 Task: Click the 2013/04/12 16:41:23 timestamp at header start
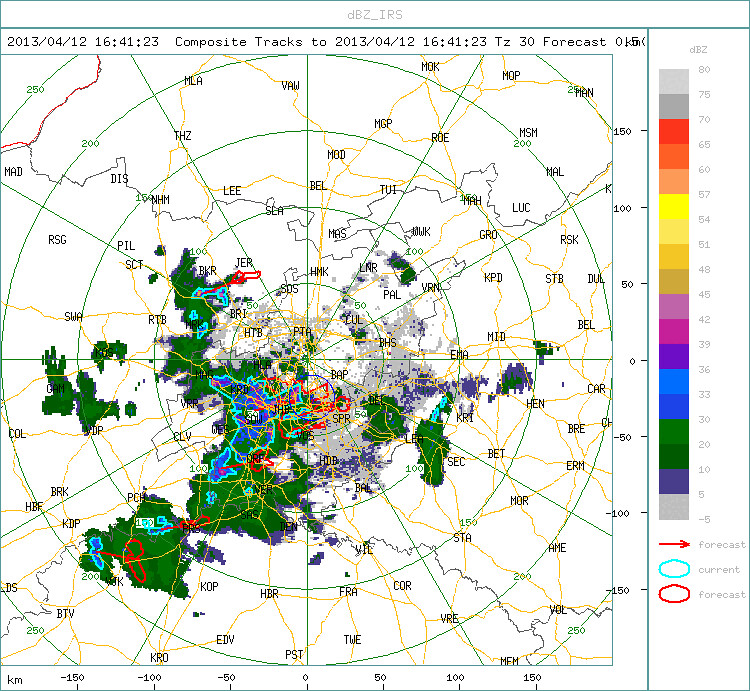tap(83, 42)
